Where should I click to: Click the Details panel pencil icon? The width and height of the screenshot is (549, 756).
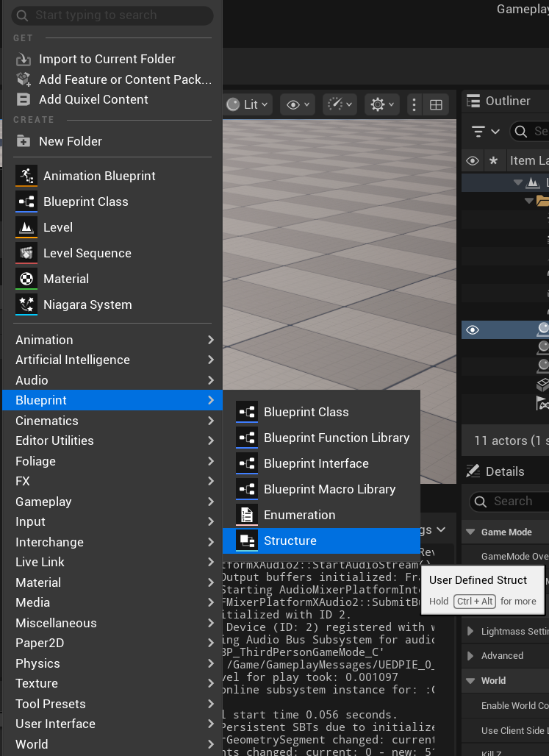473,471
